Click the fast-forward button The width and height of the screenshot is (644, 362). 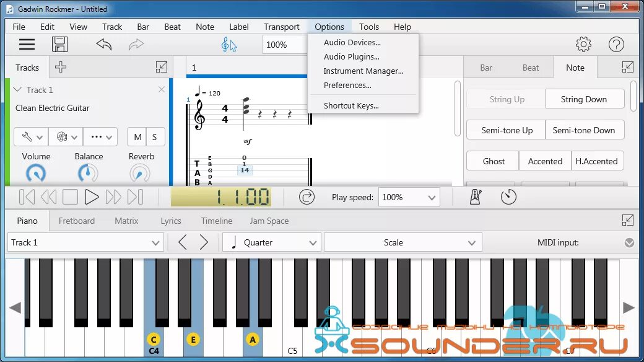pyautogui.click(x=113, y=197)
